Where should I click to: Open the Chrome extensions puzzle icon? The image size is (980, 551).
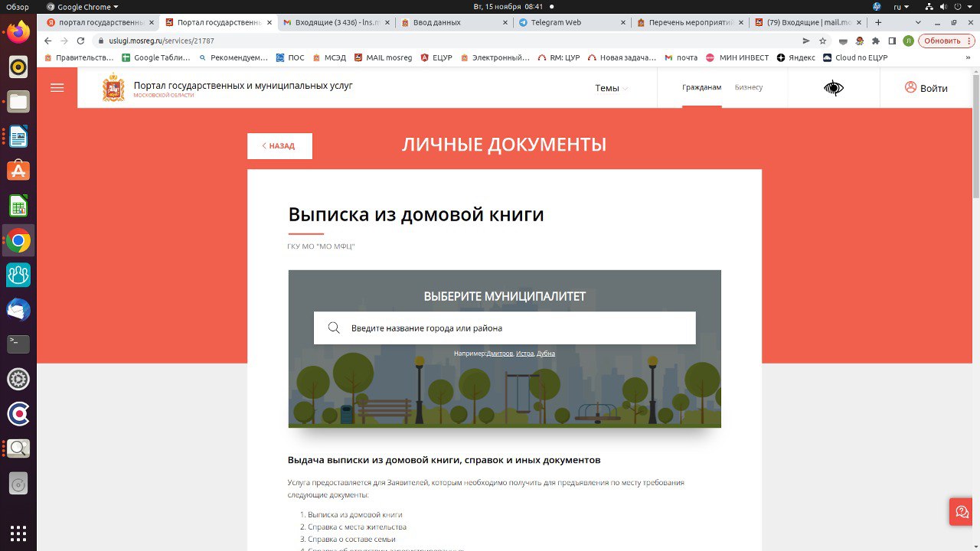tap(876, 41)
